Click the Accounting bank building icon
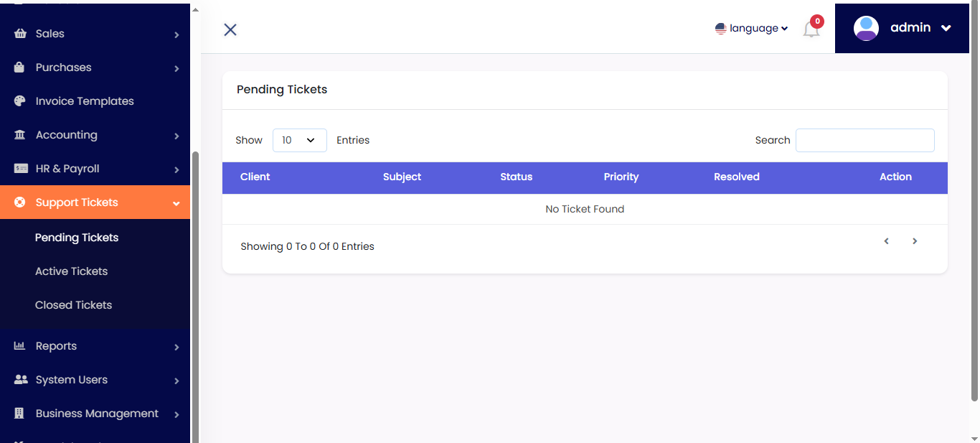The width and height of the screenshot is (980, 443). click(20, 135)
